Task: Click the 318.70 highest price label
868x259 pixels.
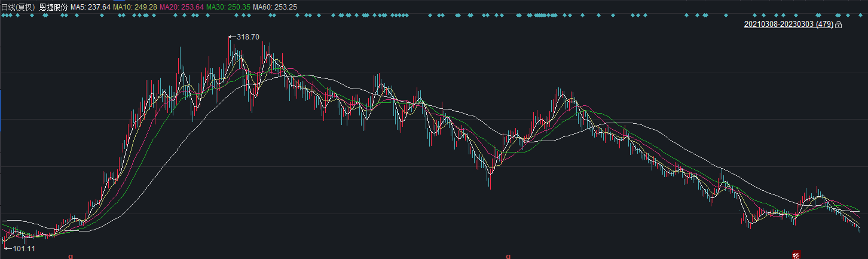Action: pos(248,37)
